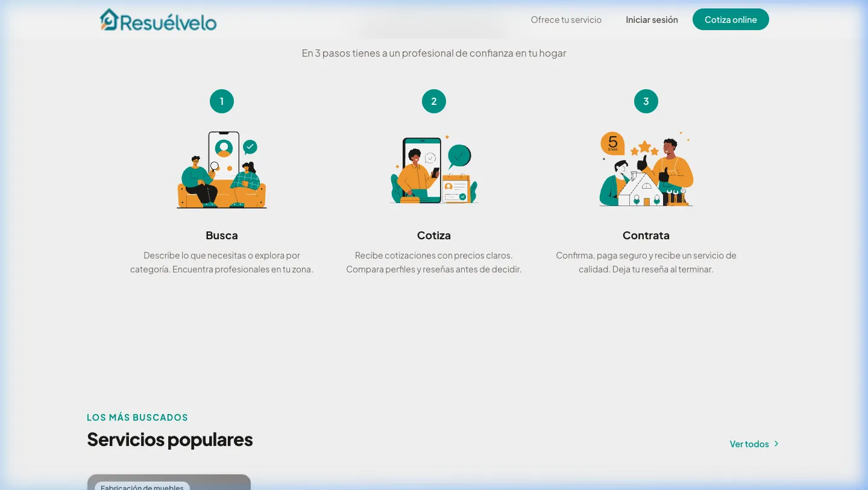The image size is (868, 490).
Task: Expand the services list via Ver todos
Action: pos(749,444)
